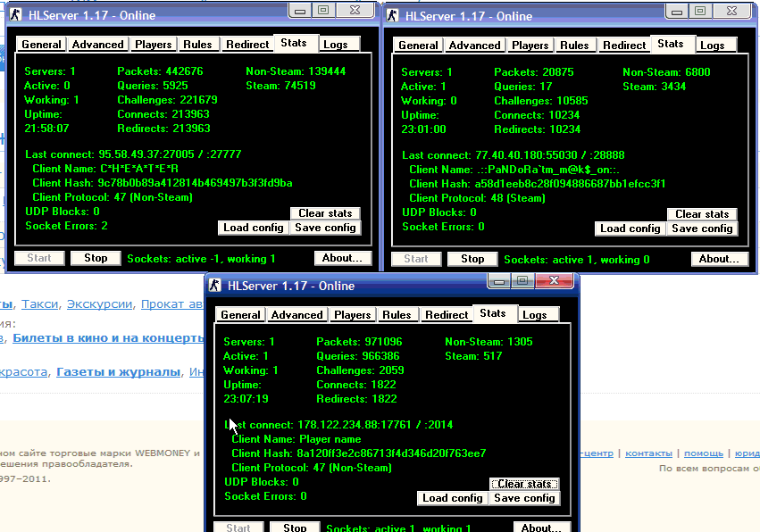Click client name C*H*E*A*T*E*R text
760x532 pixels.
click(139, 169)
